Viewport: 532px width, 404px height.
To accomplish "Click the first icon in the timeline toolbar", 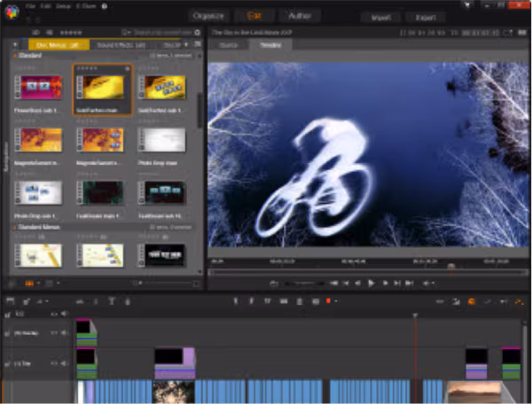I will coord(10,301).
